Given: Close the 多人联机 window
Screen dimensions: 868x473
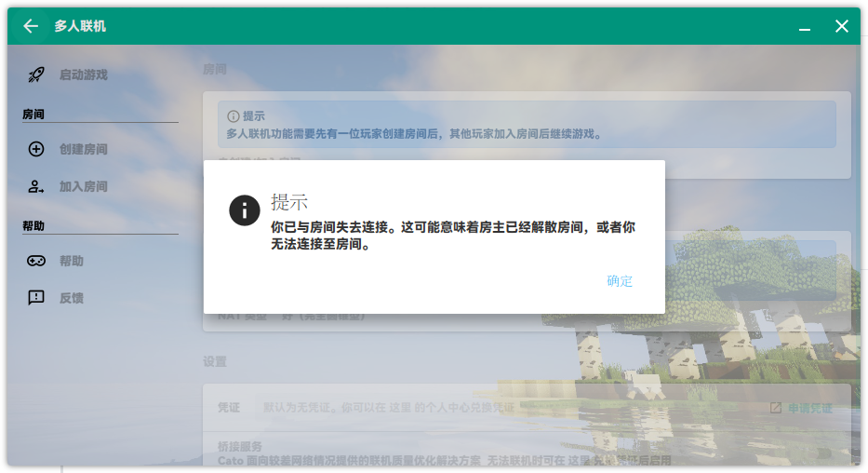Looking at the screenshot, I should click(841, 26).
